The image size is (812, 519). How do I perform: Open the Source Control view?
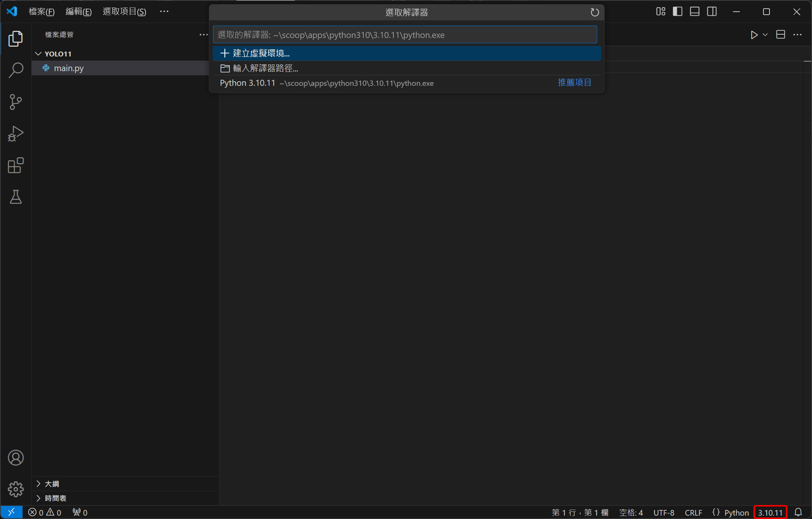click(x=16, y=102)
